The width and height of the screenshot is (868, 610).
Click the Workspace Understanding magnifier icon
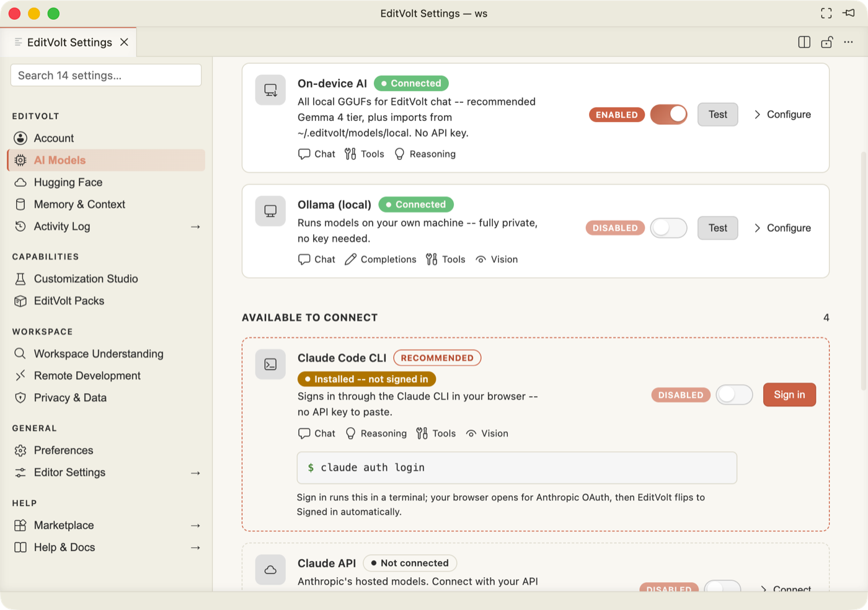click(20, 354)
